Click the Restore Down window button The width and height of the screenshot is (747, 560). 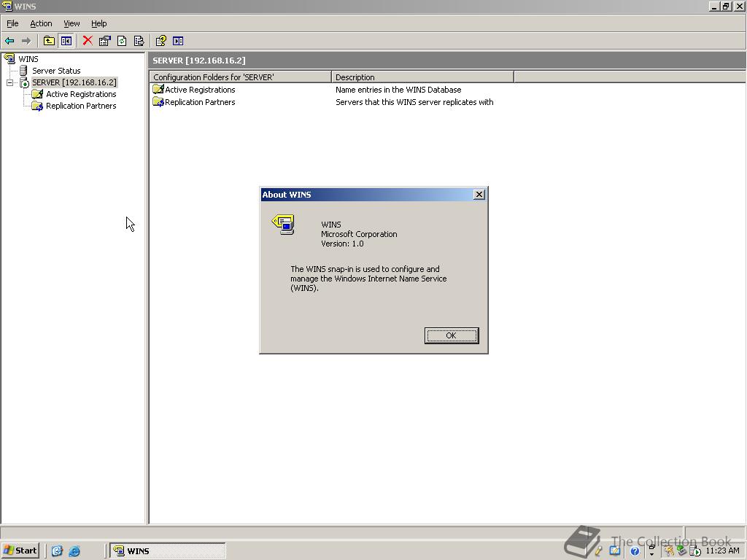point(726,6)
